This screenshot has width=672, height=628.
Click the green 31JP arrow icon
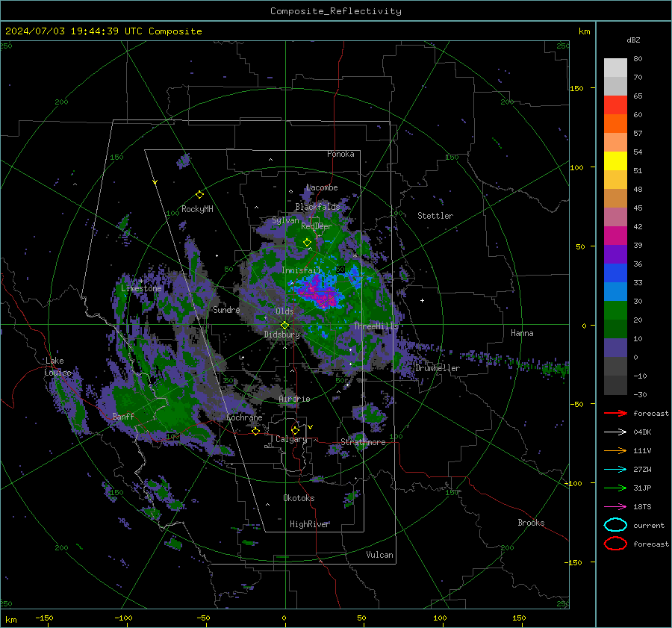[x=615, y=488]
